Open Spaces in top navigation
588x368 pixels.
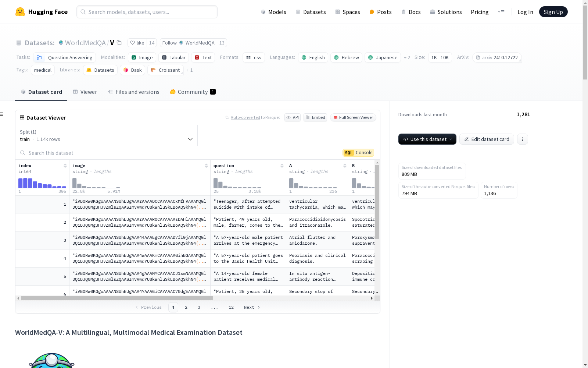click(347, 12)
